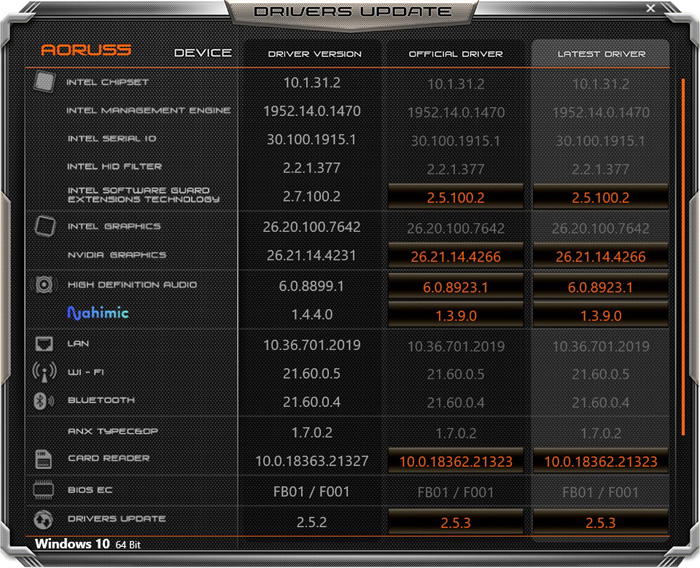Image resolution: width=700 pixels, height=568 pixels.
Task: Click the NVIDIA Graphics label
Action: 117,255
